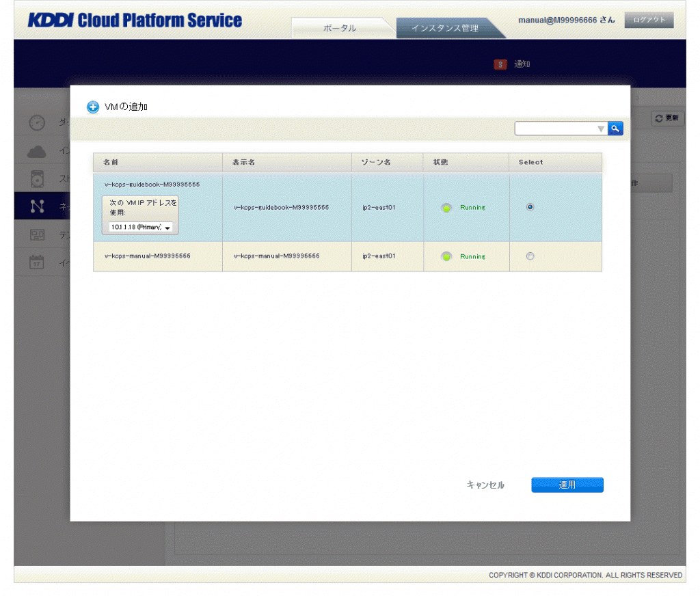The width and height of the screenshot is (700, 596).
Task: Sort by the 状態 column header
Action: click(466, 163)
